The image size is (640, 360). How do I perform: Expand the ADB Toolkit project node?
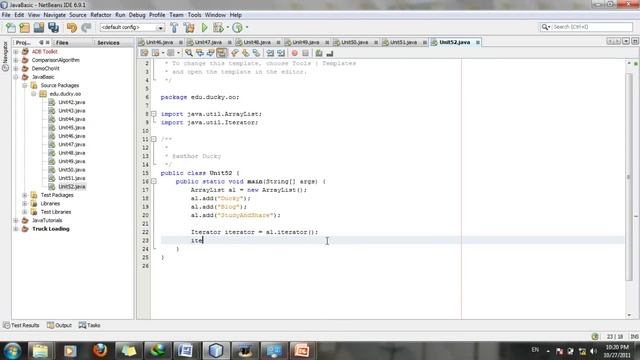click(16, 52)
